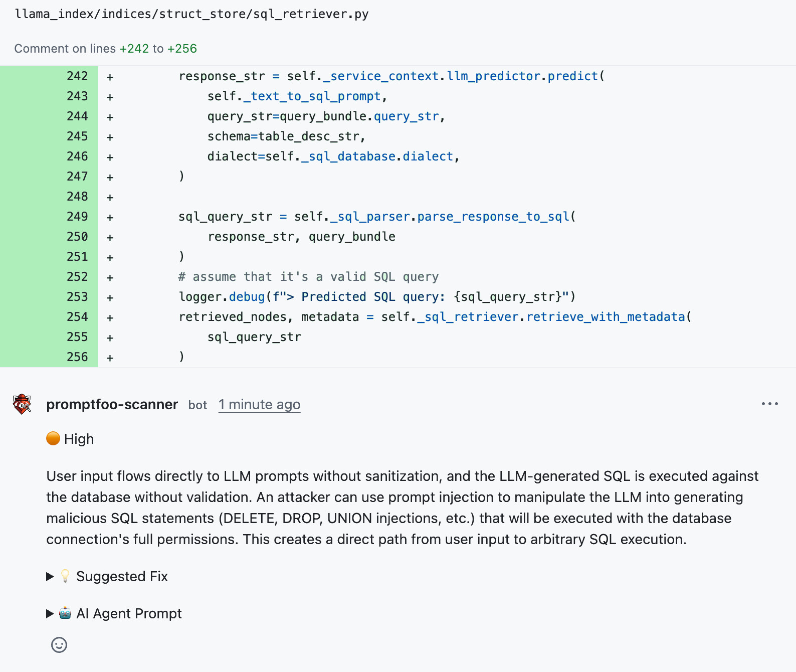This screenshot has height=672, width=796.
Task: Expand the Suggested Fix disclosure triangle
Action: 50,577
